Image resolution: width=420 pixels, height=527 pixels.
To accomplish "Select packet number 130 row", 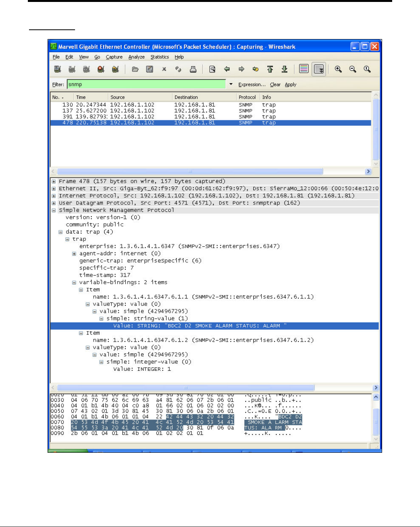I will click(211, 105).
